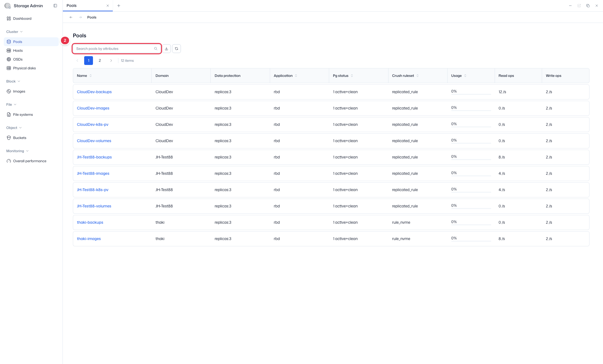
Task: Collapse the Object section
Action: (14, 128)
